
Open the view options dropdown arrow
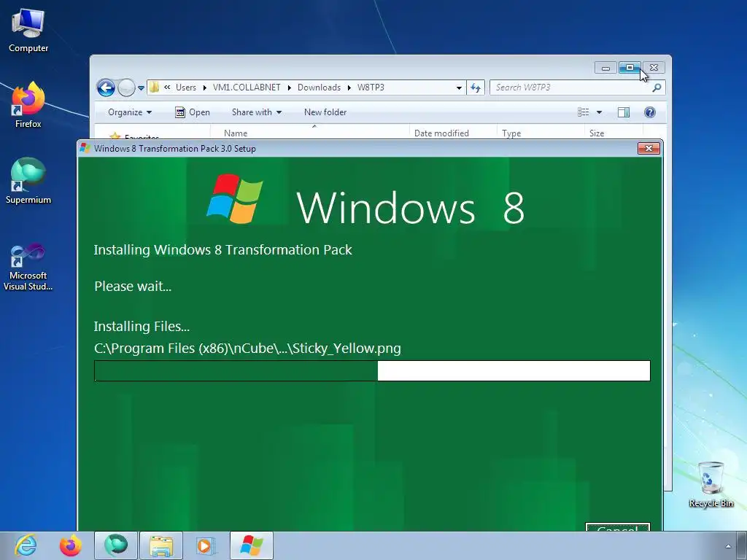click(600, 112)
